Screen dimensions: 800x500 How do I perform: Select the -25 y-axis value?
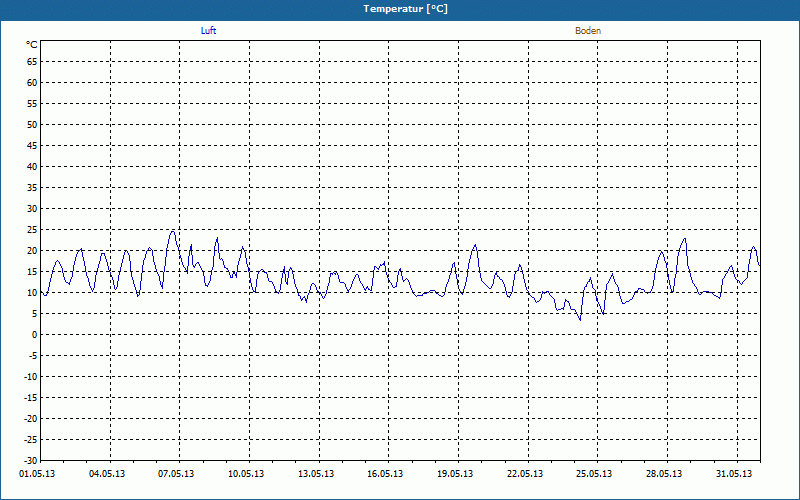tap(31, 440)
